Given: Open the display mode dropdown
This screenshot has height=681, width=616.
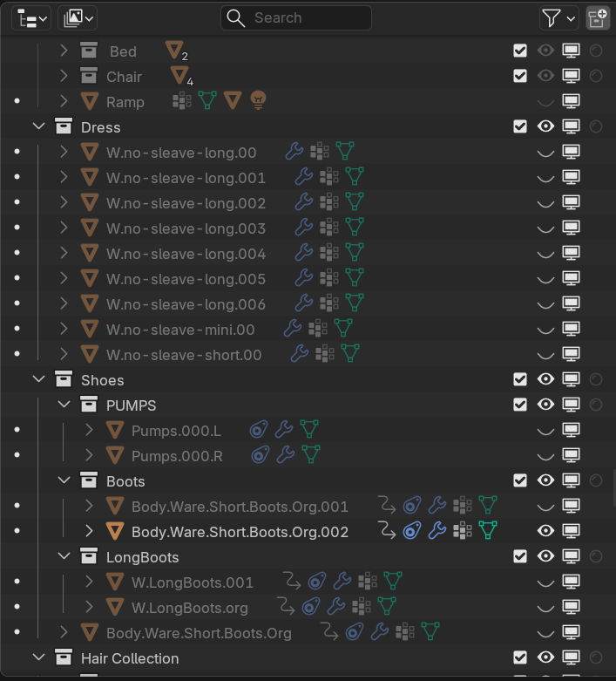Looking at the screenshot, I should click(77, 17).
